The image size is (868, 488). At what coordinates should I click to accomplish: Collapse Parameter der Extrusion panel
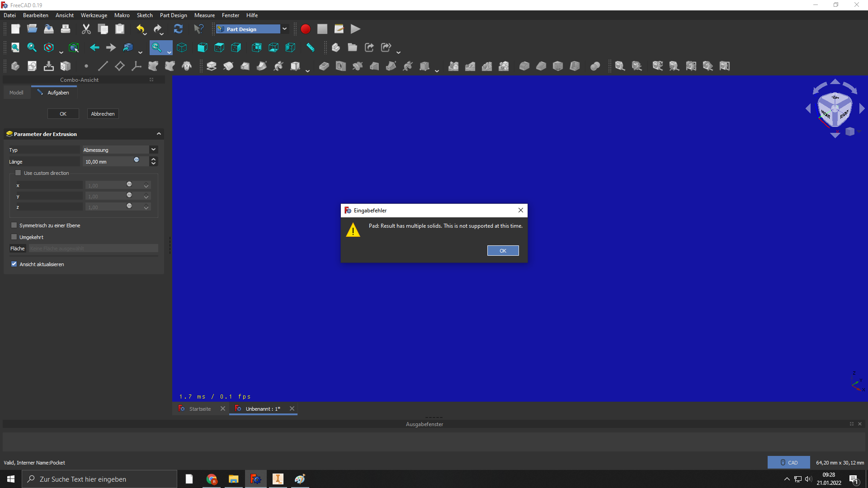tap(159, 134)
